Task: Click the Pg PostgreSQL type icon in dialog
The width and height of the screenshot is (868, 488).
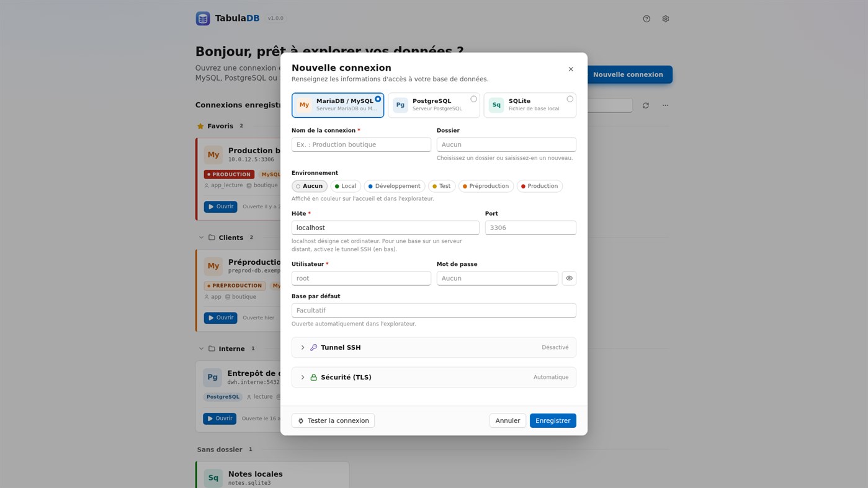Action: click(400, 105)
